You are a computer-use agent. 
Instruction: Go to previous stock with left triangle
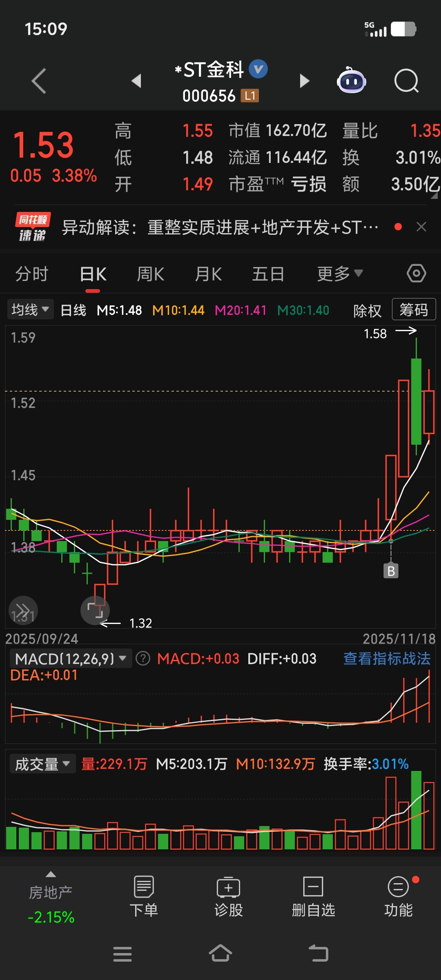click(136, 81)
